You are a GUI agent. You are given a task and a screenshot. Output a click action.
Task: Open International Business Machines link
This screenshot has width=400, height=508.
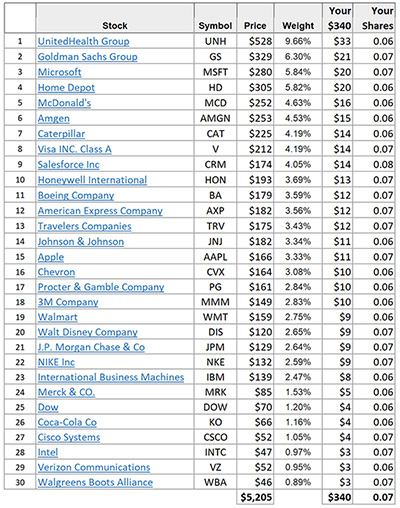pyautogui.click(x=111, y=377)
